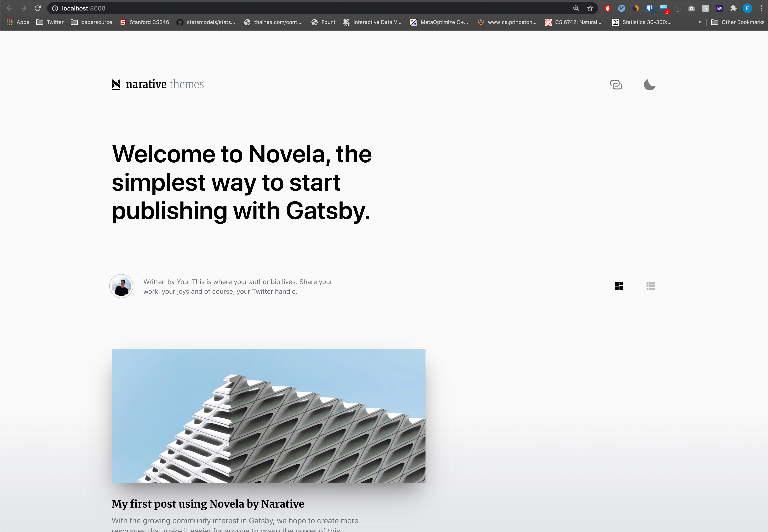Click the copy URL link icon

pos(616,85)
